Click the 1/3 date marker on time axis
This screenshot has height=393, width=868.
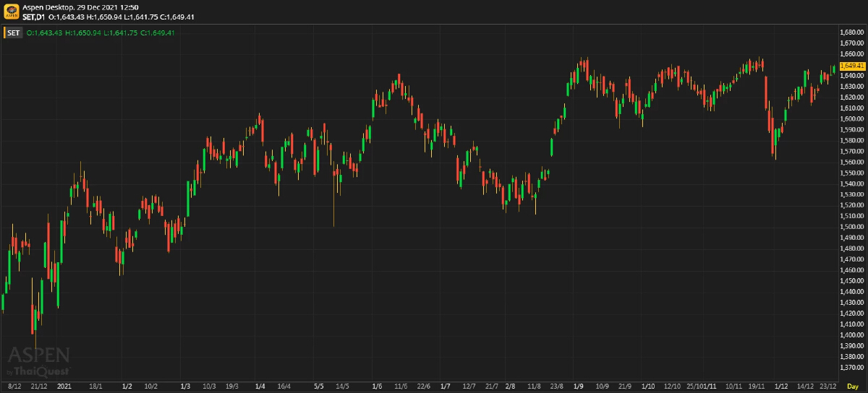coord(185,386)
